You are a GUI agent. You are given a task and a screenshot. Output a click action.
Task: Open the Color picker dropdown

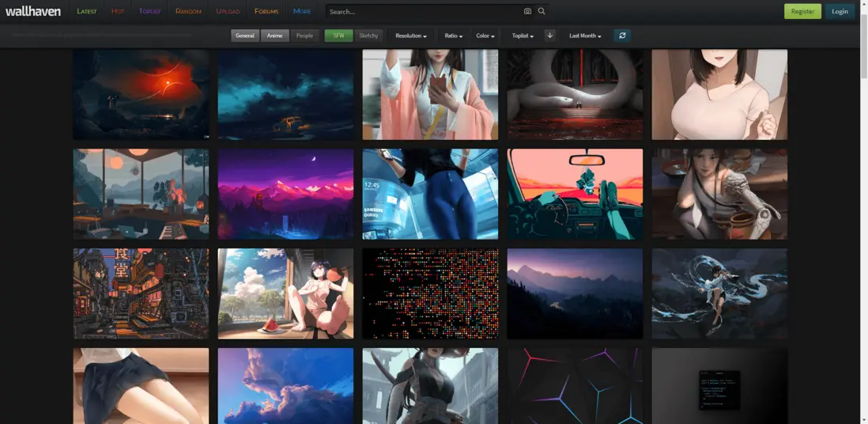485,36
